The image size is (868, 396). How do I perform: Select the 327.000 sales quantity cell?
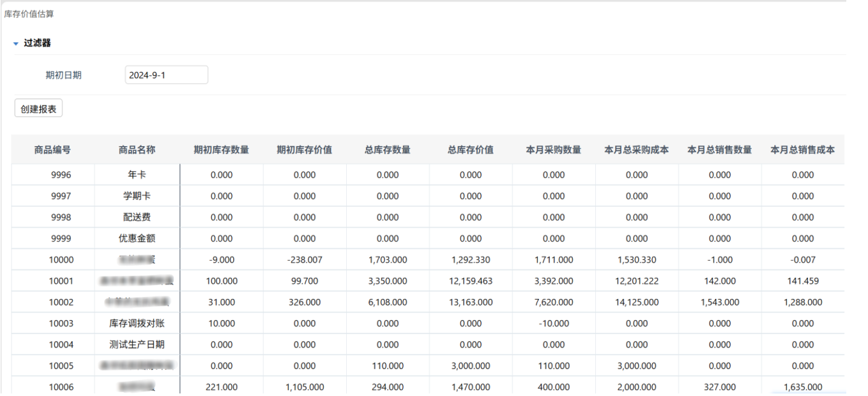point(720,386)
